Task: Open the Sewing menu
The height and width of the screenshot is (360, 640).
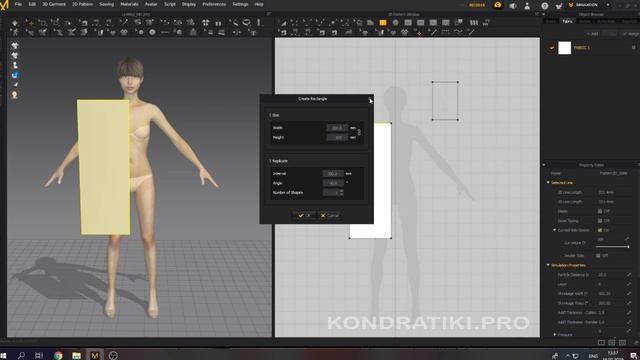Action: pos(107,4)
